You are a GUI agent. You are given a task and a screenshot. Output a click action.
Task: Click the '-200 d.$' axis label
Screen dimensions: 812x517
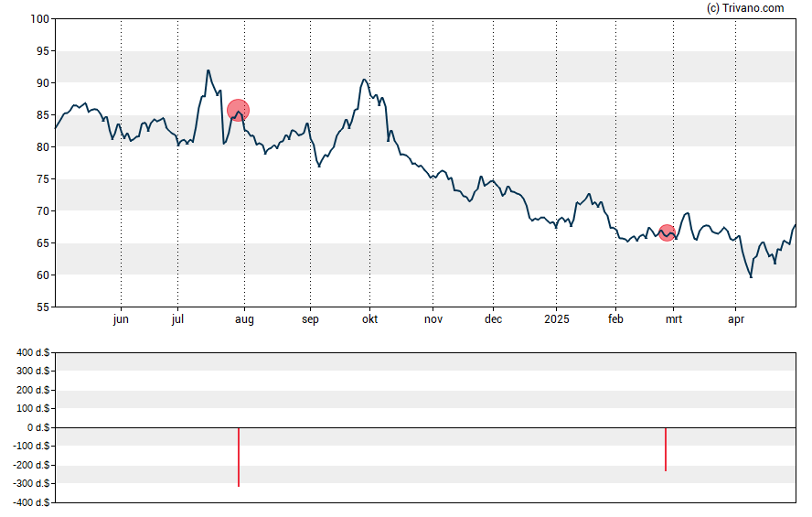[31, 465]
